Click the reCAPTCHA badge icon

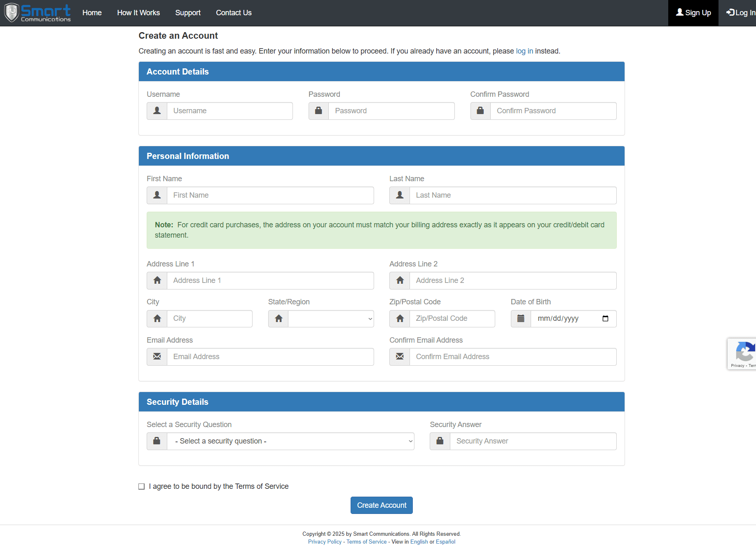tap(744, 351)
